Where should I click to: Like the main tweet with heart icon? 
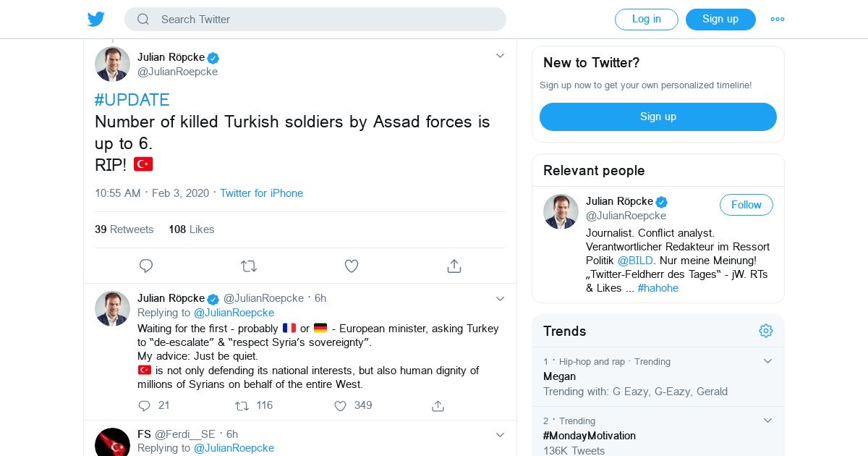click(x=352, y=266)
